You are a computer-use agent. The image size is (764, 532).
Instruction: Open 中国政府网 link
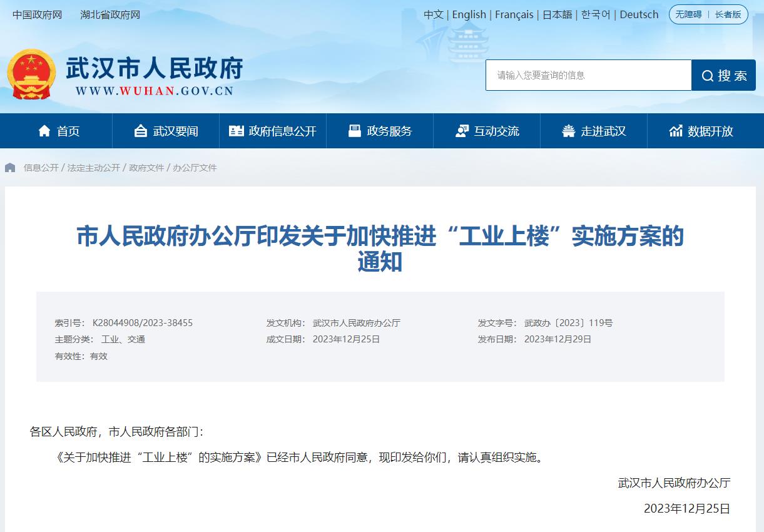tap(38, 15)
